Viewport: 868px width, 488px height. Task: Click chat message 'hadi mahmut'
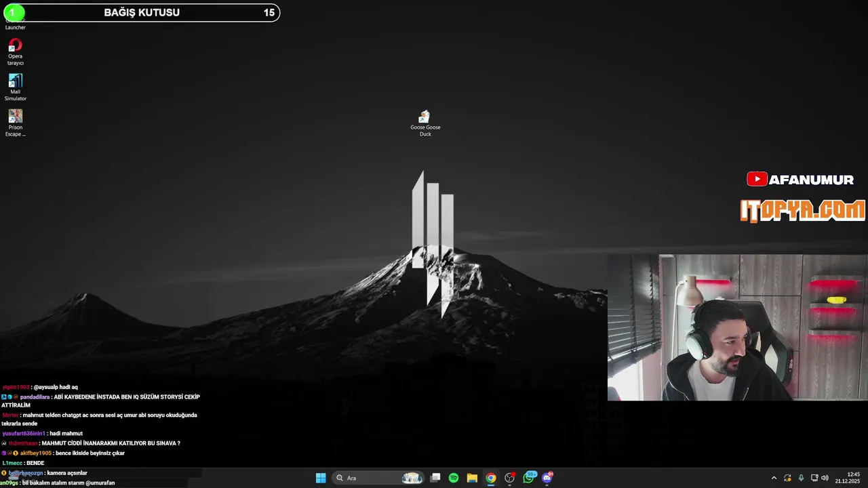point(66,434)
